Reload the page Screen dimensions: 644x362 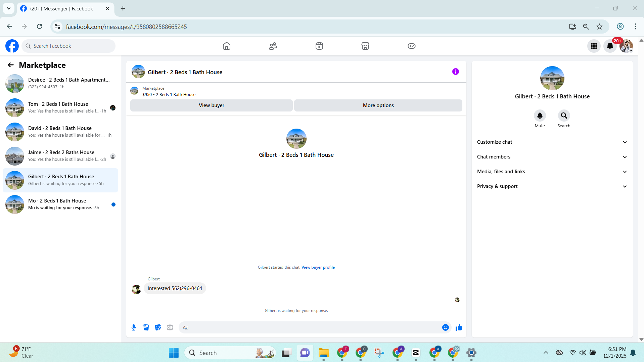(x=40, y=27)
